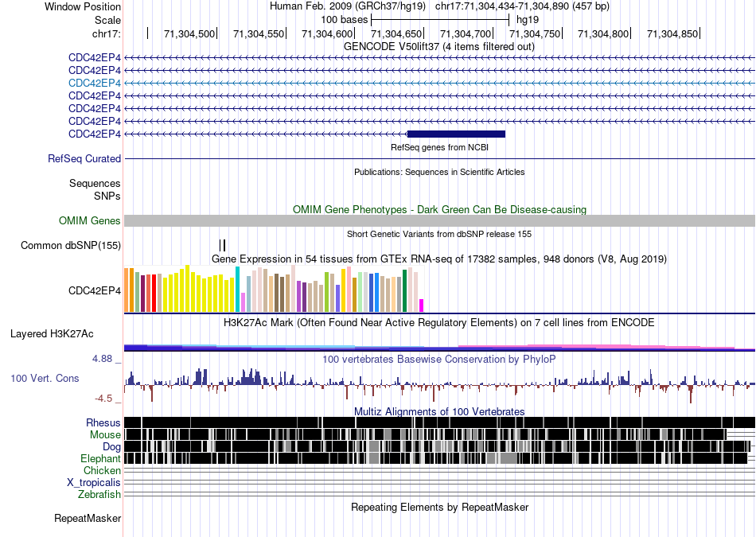This screenshot has height=537, width=756.
Task: Click the RepeatMasker track label
Action: point(88,519)
